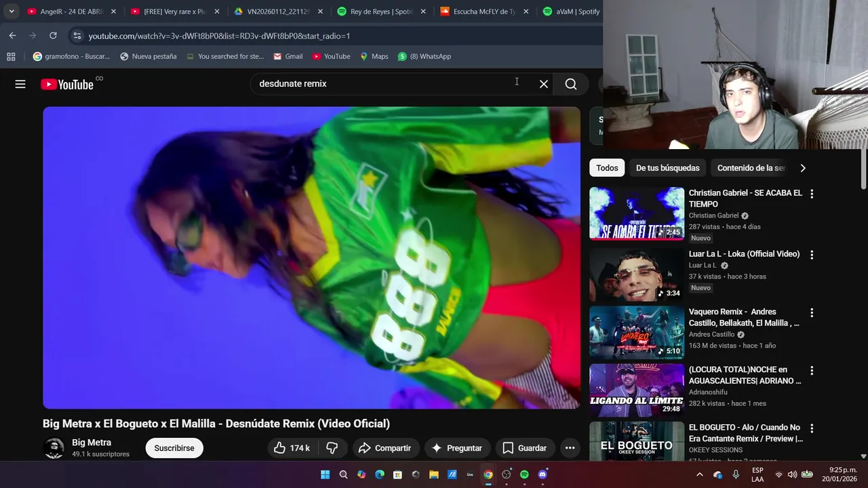Screen dimensions: 868x488
Task: Like the video with thumbs up
Action: [x=292, y=448]
